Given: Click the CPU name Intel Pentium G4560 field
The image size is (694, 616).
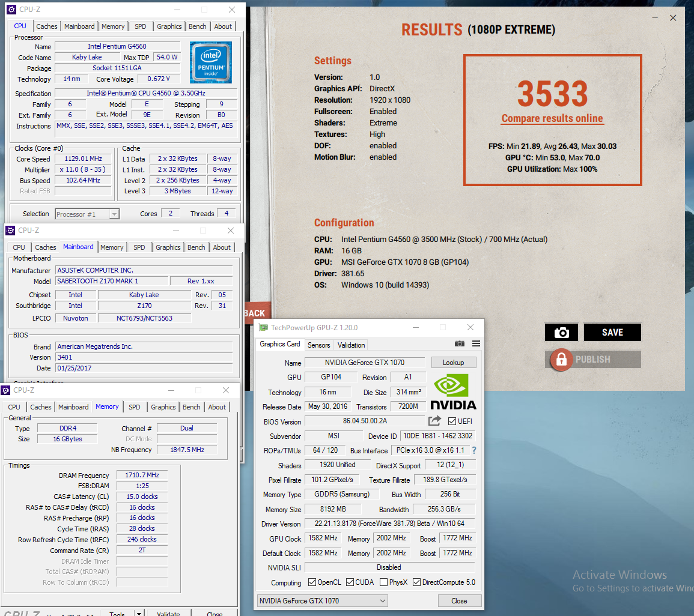Looking at the screenshot, I should click(117, 46).
